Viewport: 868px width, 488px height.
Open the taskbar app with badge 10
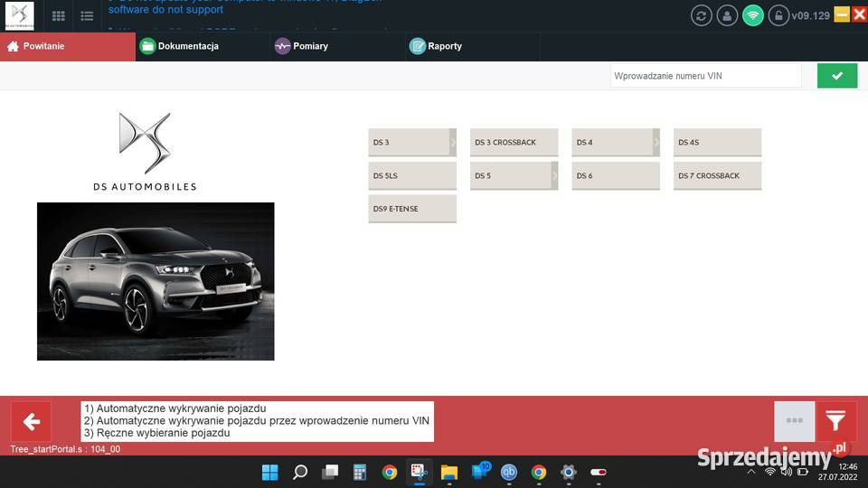coord(480,472)
